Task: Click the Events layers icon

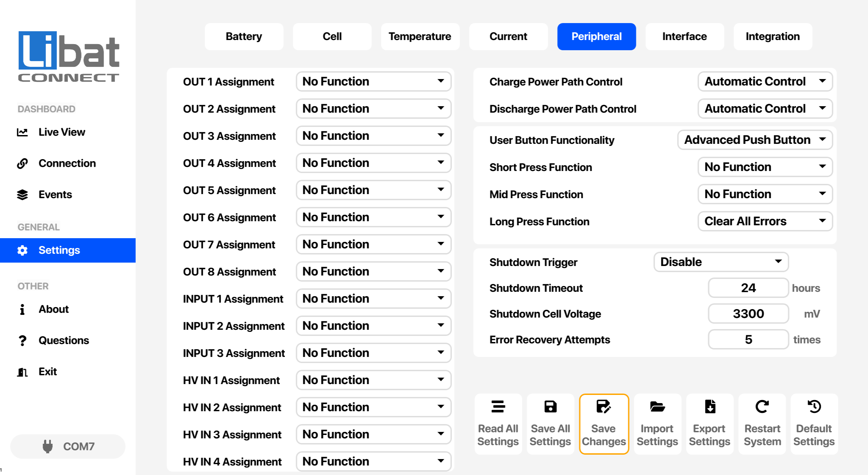Action: (x=22, y=195)
